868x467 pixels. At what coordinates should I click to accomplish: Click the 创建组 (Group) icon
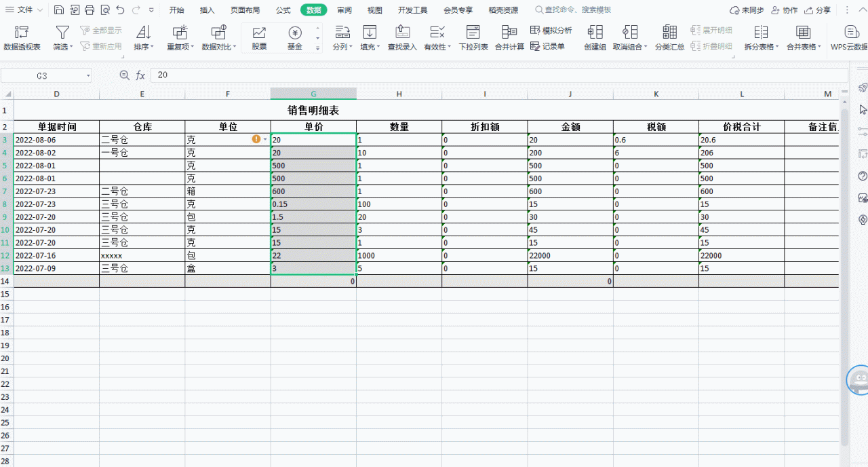coord(595,32)
